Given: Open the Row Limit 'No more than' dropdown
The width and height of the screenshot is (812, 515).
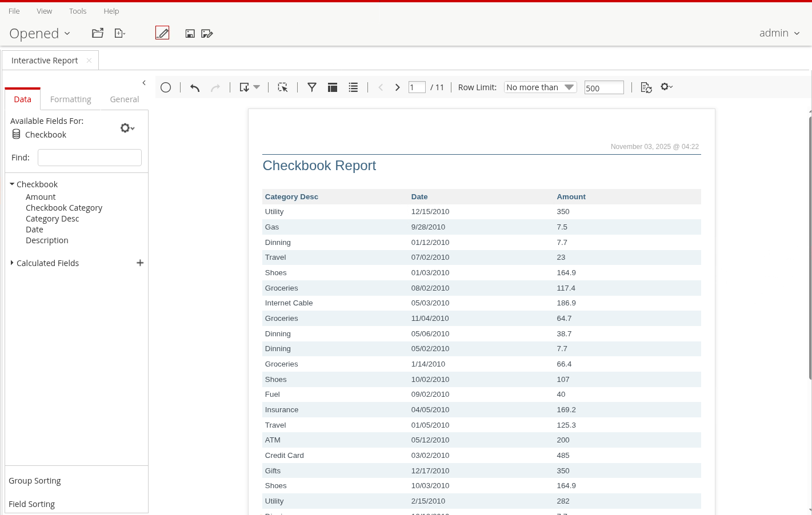Looking at the screenshot, I should 540,87.
